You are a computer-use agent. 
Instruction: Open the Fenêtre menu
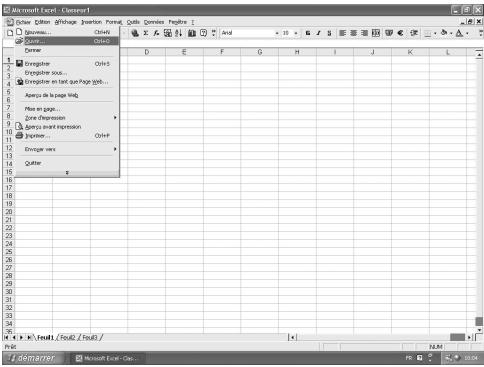(177, 22)
